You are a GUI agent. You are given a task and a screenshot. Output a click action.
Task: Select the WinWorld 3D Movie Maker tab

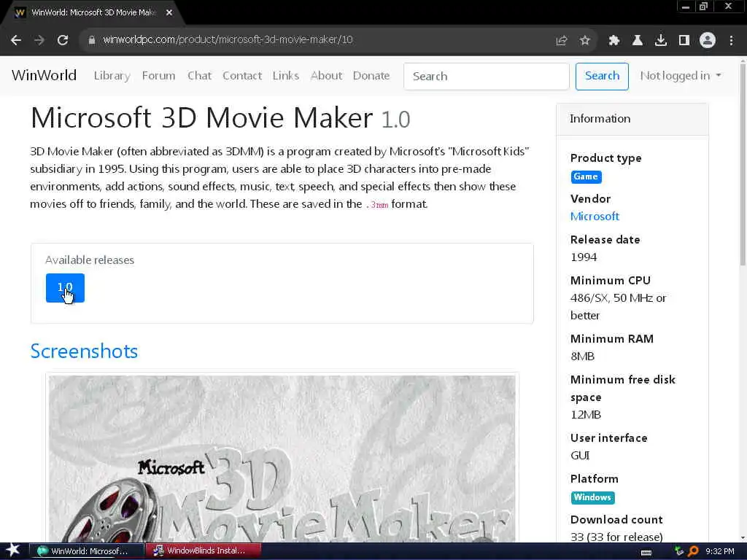pos(93,13)
